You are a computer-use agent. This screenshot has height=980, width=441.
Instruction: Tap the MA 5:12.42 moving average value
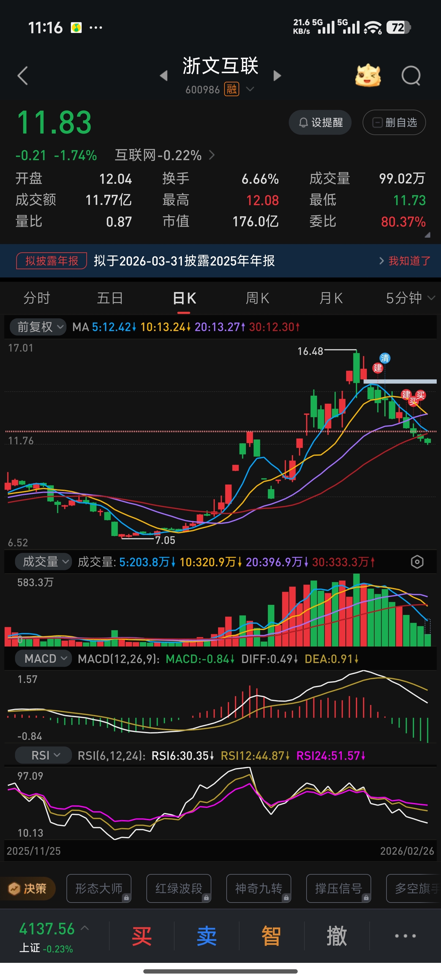114,327
